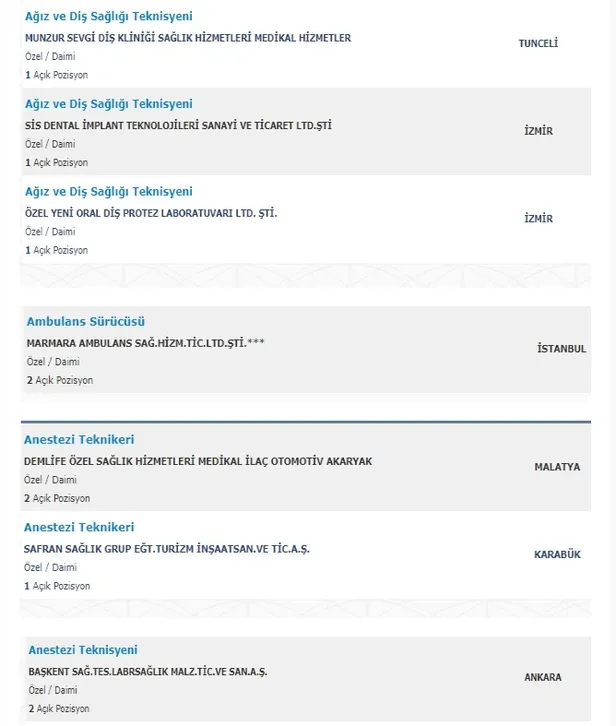Click the TUNCELİ location label
616x726 pixels.
pyautogui.click(x=538, y=44)
